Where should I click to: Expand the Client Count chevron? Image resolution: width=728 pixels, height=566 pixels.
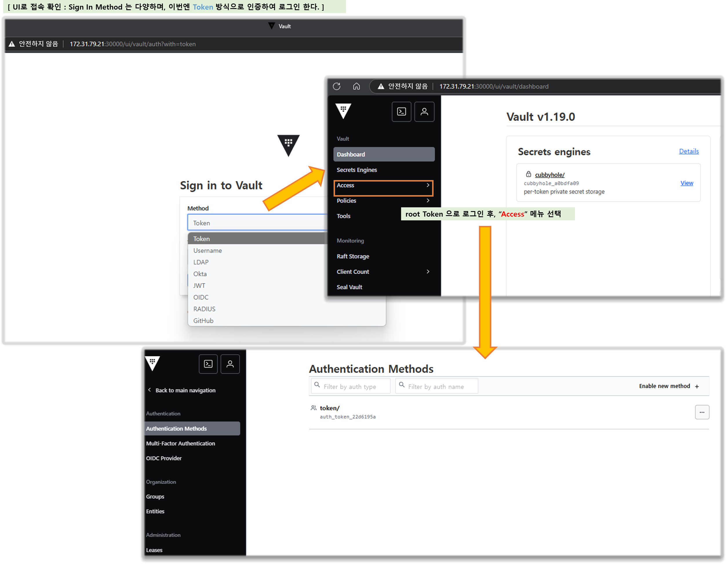point(428,271)
